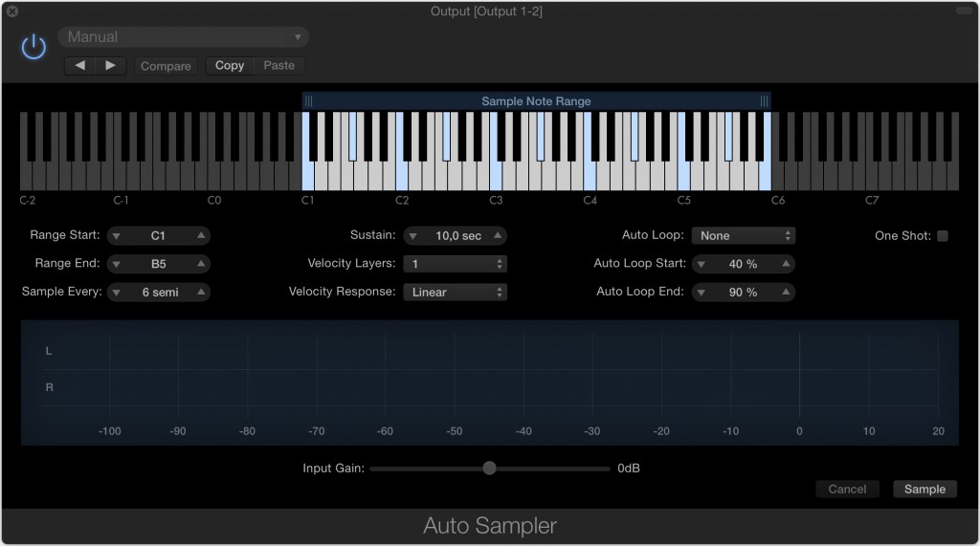This screenshot has height=546, width=980.
Task: Close the Auto Sampler window
Action: [x=11, y=11]
